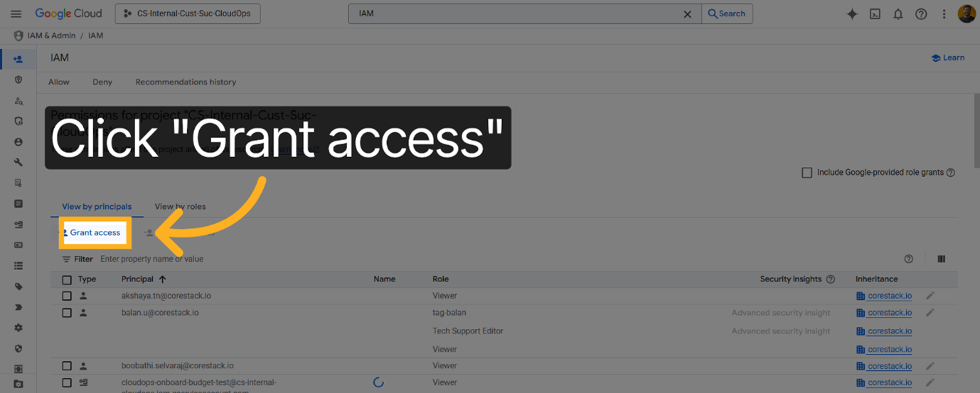Screen dimensions: 980x393
Task: Open the Learn link
Action: 948,58
